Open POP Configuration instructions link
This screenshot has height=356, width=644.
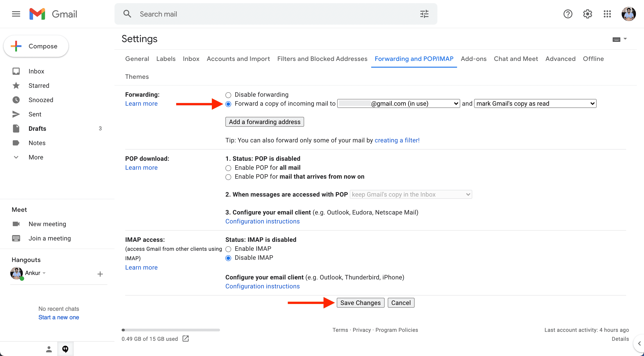263,222
